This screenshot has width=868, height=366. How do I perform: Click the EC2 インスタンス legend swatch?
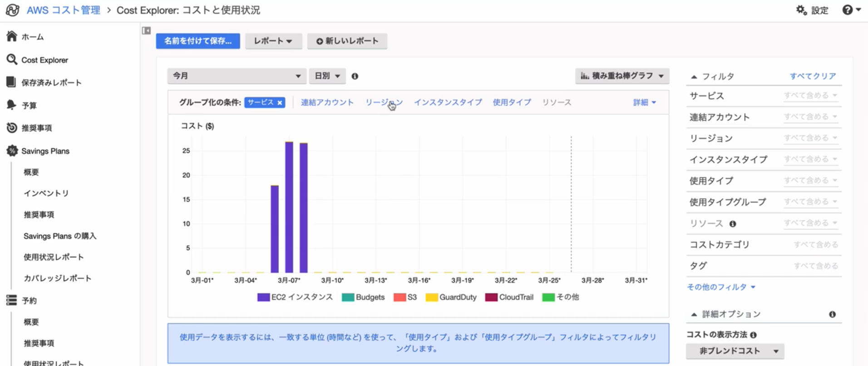(264, 297)
